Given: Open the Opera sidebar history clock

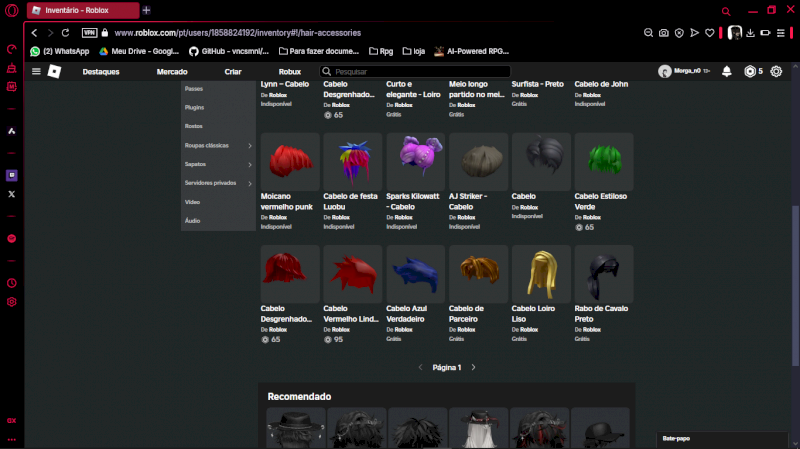Looking at the screenshot, I should (x=12, y=283).
